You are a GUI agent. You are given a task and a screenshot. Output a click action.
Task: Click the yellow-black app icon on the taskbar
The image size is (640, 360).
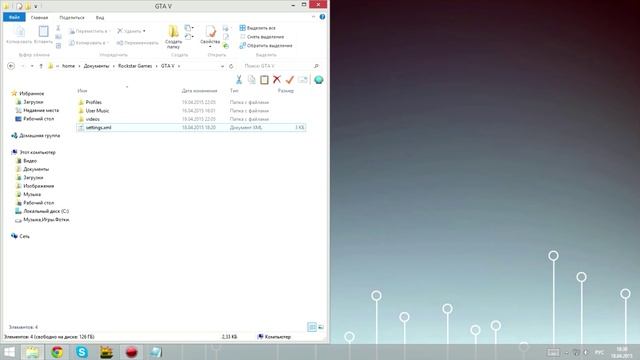coord(107,352)
